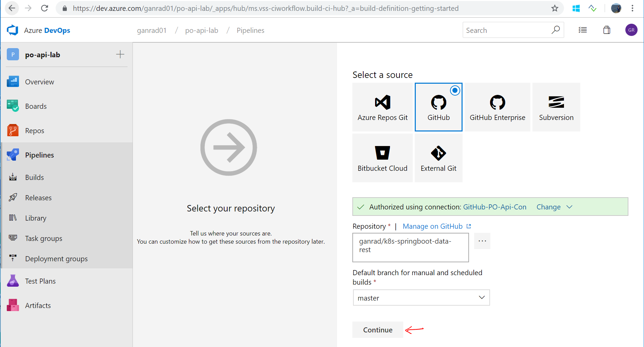Click the Boards label
This screenshot has width=644, height=347.
click(x=36, y=106)
